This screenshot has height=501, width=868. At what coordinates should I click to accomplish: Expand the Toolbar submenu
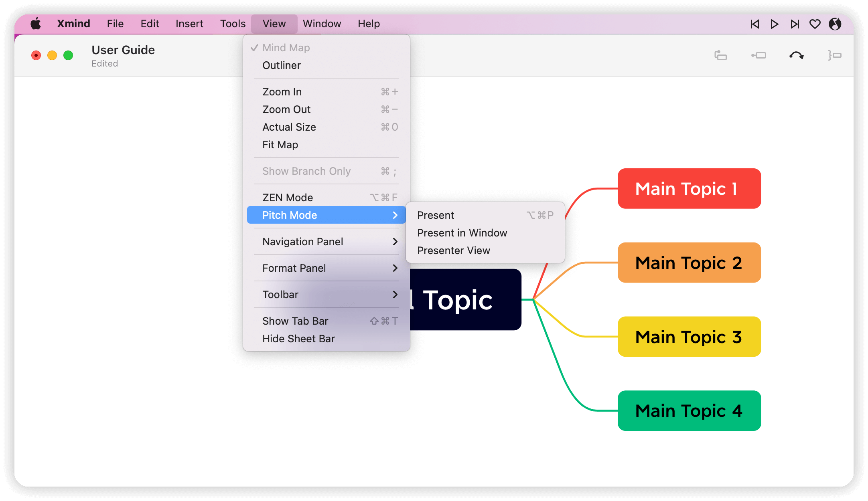pos(327,295)
